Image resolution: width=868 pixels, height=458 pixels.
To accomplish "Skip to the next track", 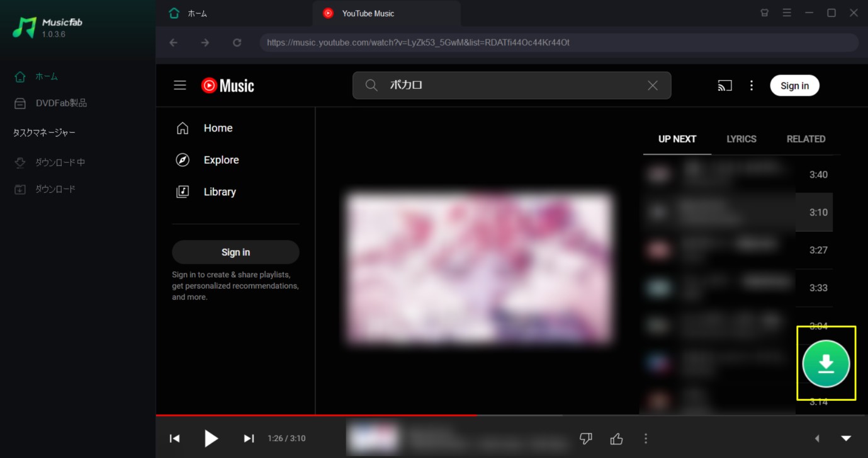I will point(249,438).
